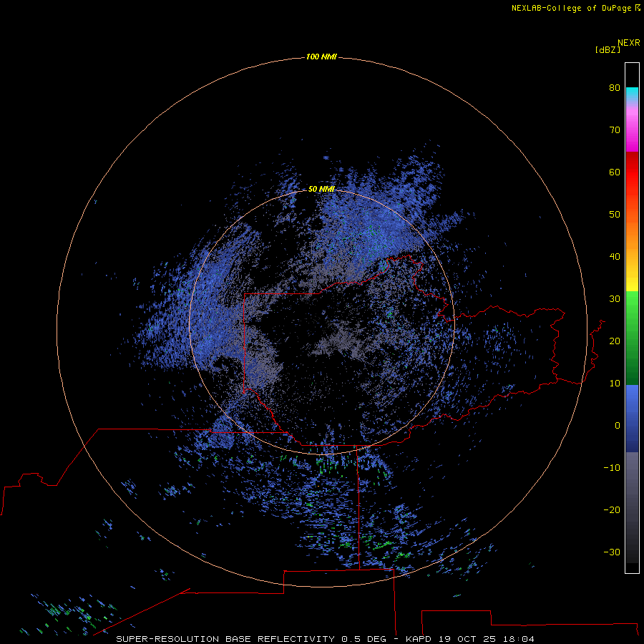Click the 60 dBZ scale value
Viewport: 644px width, 644px height.
[x=615, y=172]
